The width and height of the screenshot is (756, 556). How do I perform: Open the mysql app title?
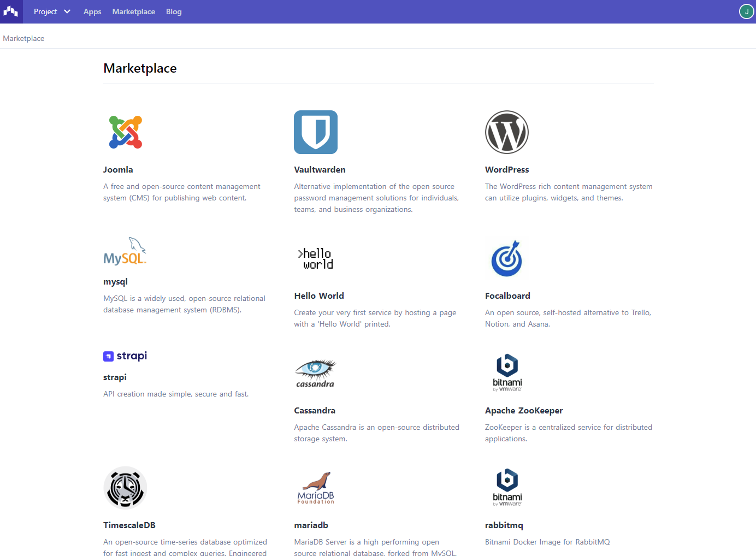point(115,282)
